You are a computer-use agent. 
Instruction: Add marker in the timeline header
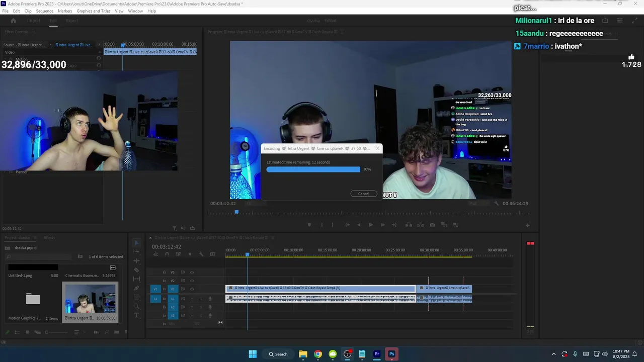tap(190, 254)
